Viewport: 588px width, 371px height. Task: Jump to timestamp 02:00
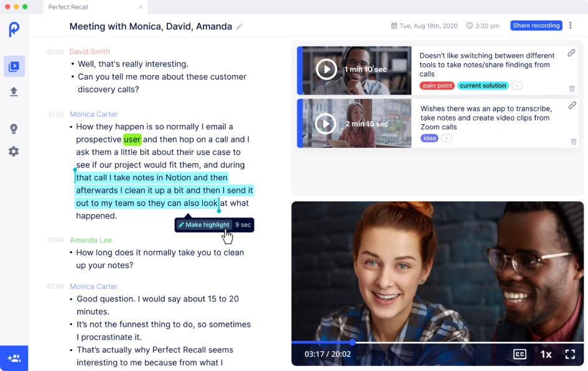click(55, 286)
